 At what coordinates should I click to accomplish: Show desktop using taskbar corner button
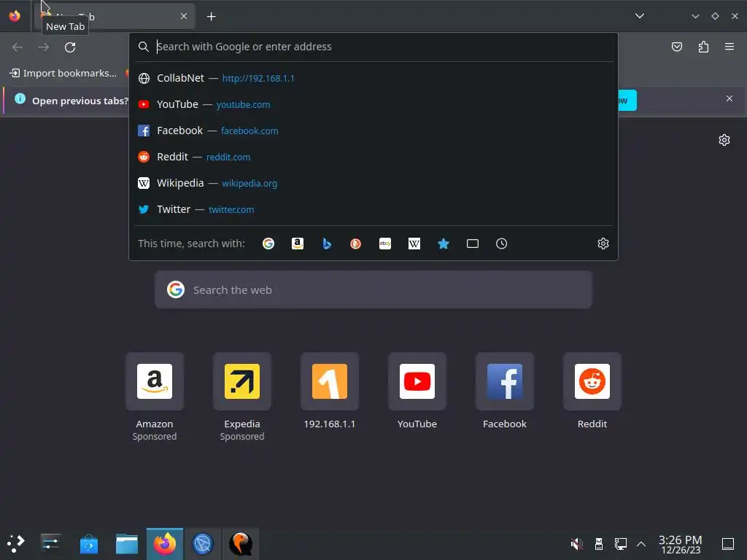[727, 543]
